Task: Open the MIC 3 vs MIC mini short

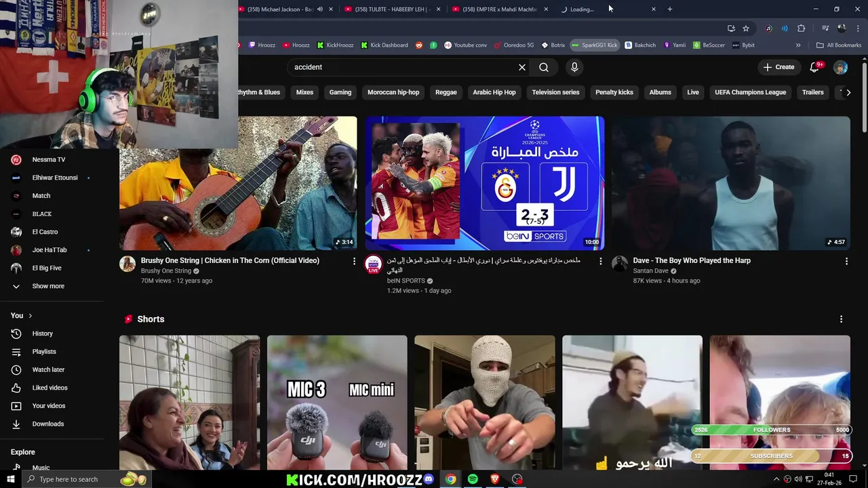Action: [x=337, y=403]
